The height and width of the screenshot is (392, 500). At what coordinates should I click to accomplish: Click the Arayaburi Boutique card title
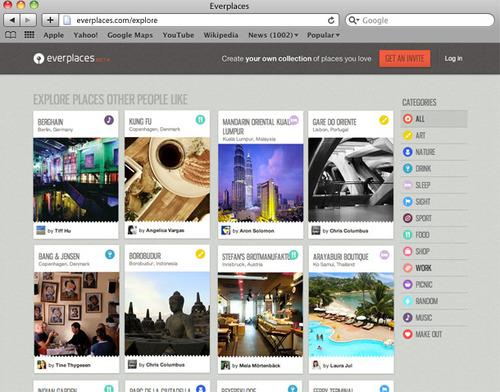tap(341, 257)
